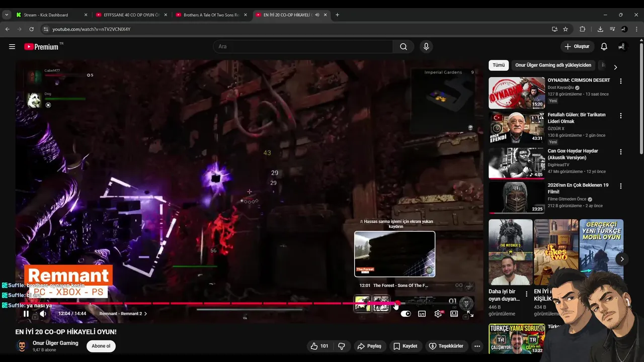
Task: Reload the page in the browser
Action: tap(31, 29)
